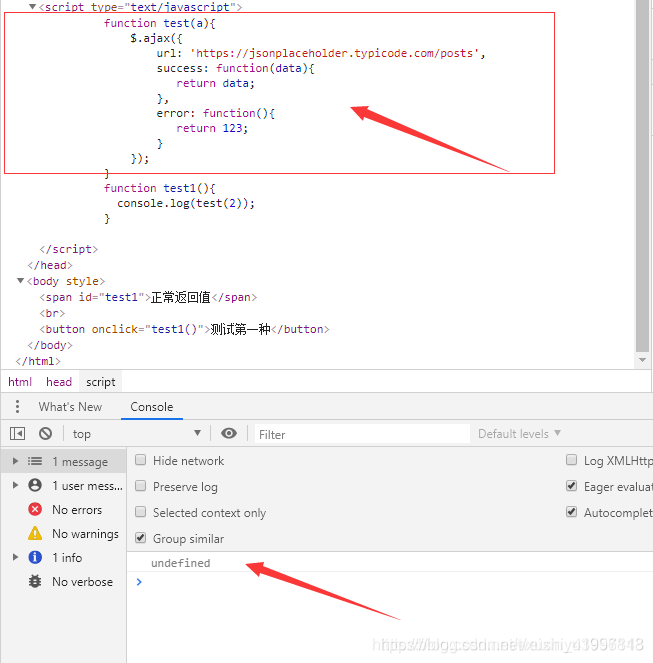Select the 1 message sidebar row

pyautogui.click(x=63, y=461)
